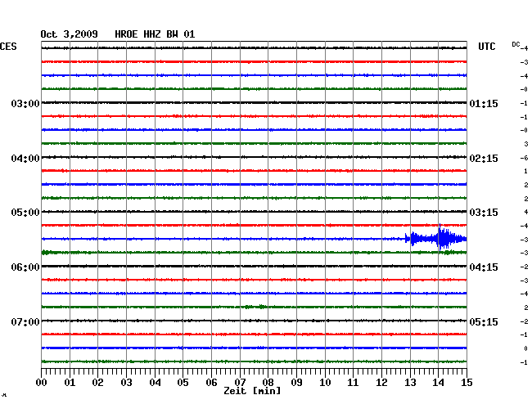Click the large blue seismic event burst
532x404 pixels.
[x=436, y=238]
